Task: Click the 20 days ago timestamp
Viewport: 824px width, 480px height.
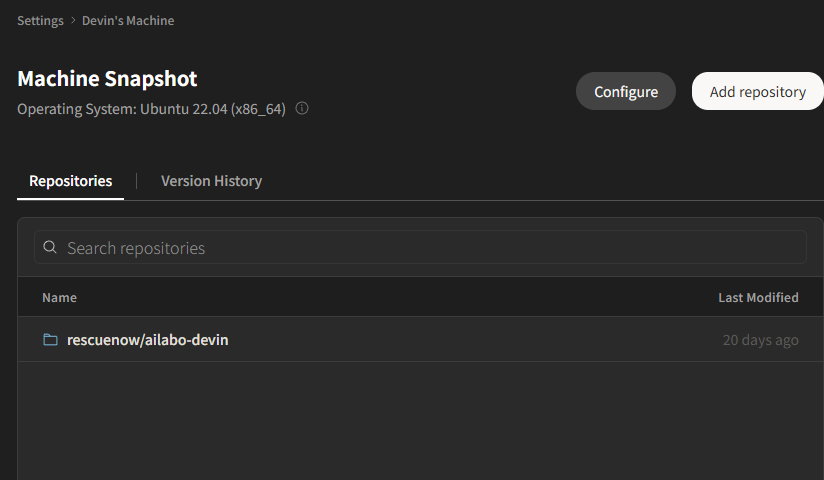Action: click(x=760, y=340)
